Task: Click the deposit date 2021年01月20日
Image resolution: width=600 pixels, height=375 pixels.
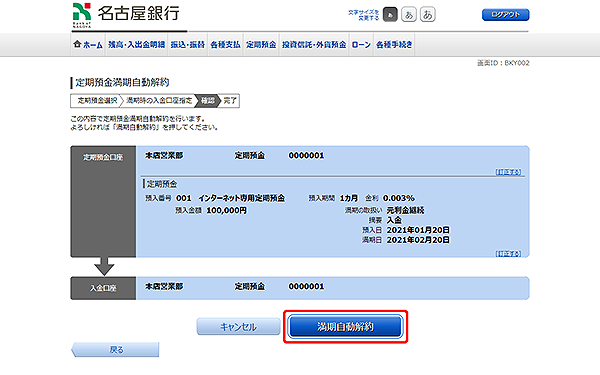Action: [x=418, y=230]
